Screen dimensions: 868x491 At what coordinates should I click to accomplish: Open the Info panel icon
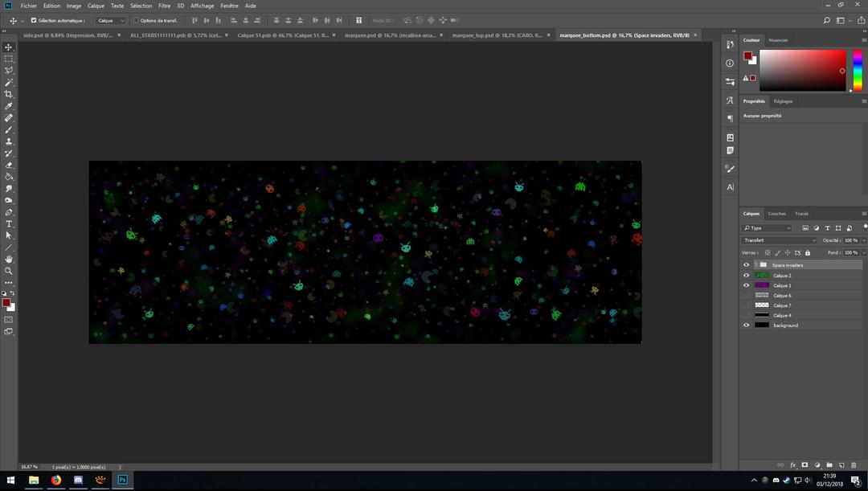(730, 63)
